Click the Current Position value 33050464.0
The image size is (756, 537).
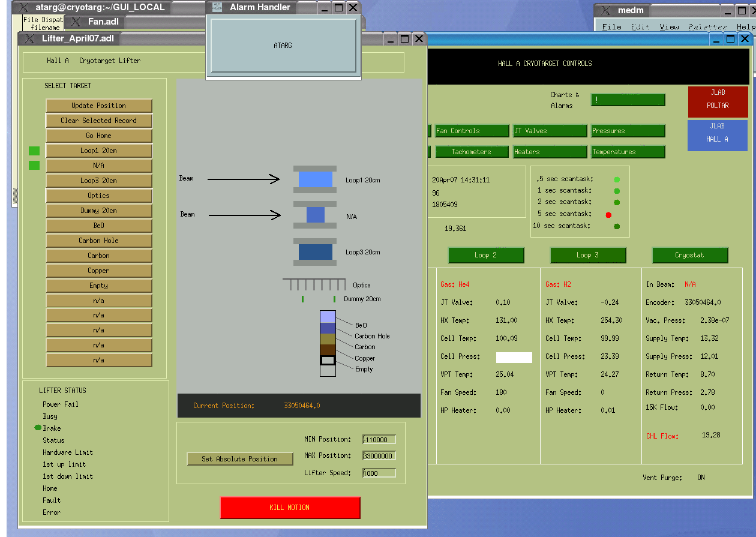(x=302, y=406)
